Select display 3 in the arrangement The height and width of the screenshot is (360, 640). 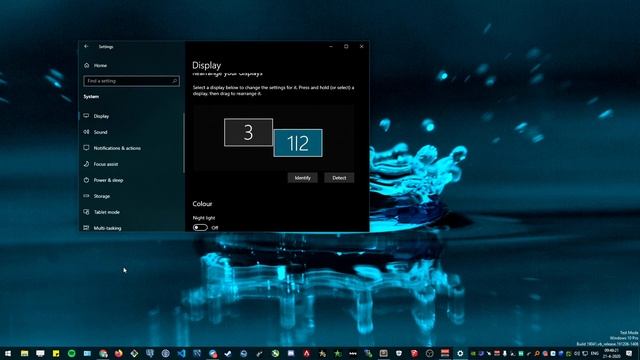click(x=248, y=132)
